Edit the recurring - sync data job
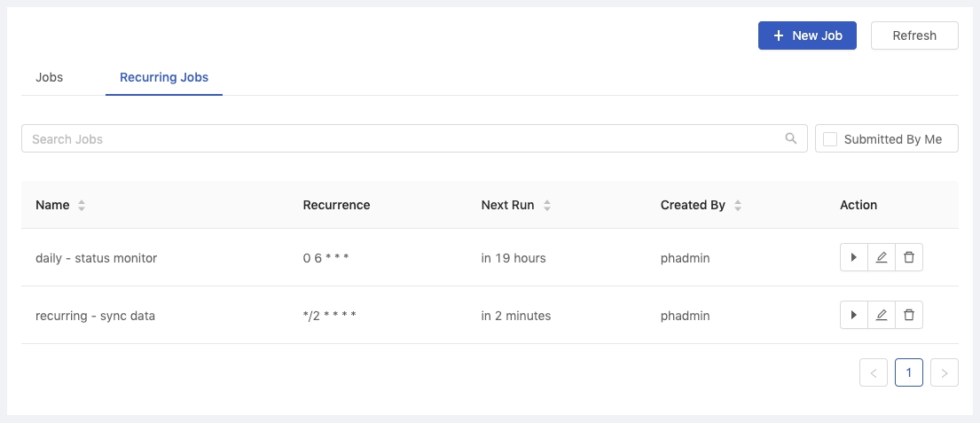The height and width of the screenshot is (423, 980). 882,315
